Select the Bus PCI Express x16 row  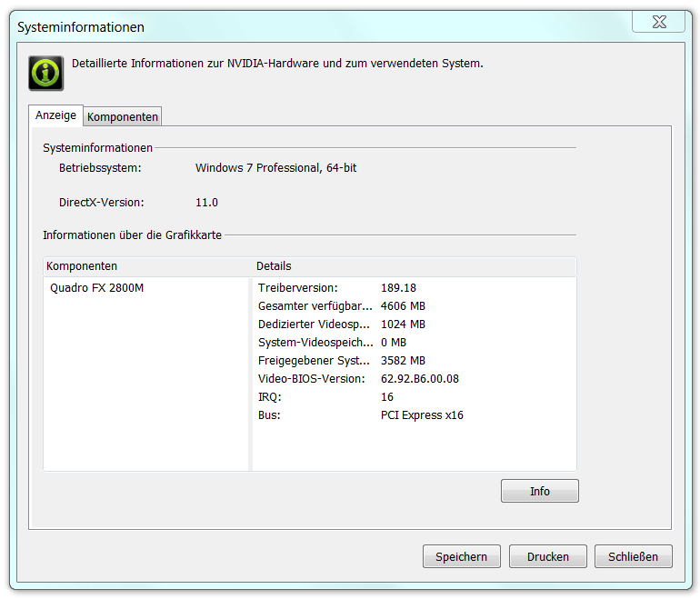pos(415,415)
